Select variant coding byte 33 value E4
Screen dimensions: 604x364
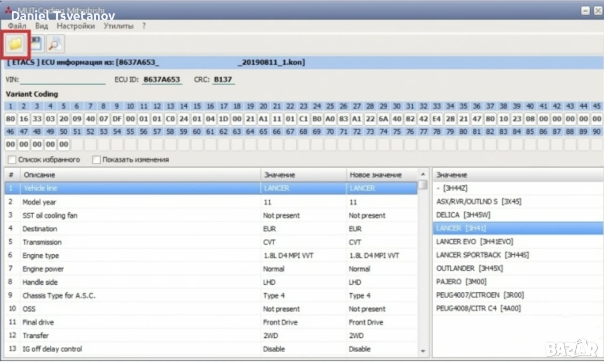(436, 119)
